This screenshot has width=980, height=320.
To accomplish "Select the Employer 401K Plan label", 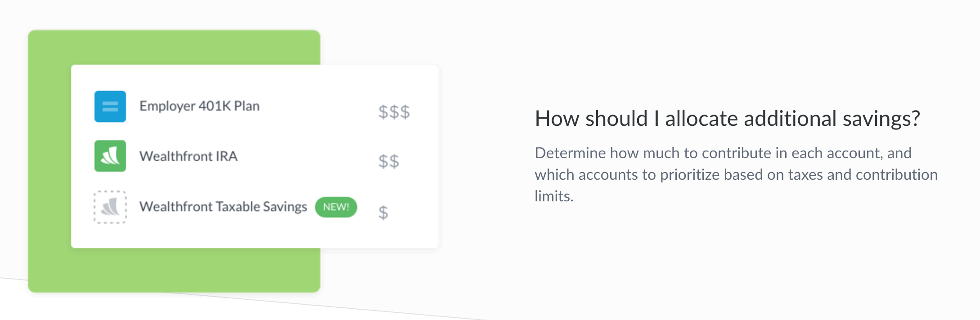I will click(199, 106).
